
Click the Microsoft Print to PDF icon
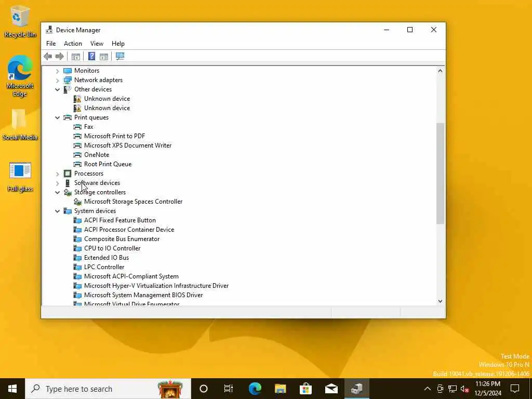77,136
